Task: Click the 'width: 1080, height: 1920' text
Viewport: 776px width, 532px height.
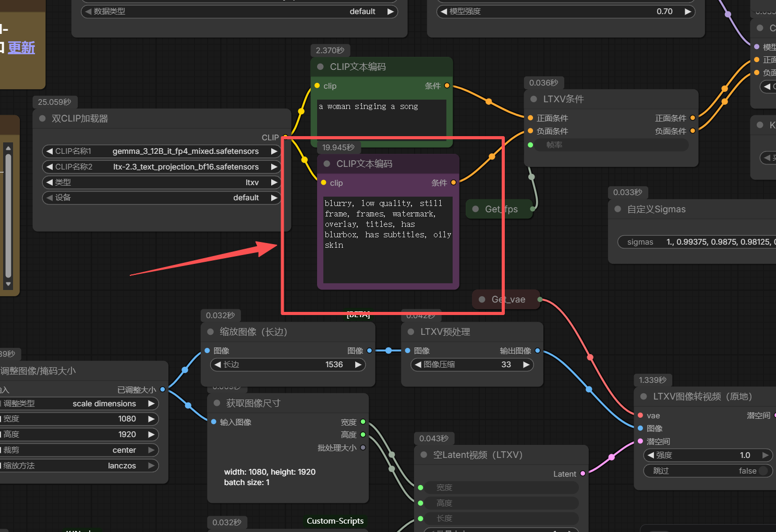Action: click(x=270, y=472)
